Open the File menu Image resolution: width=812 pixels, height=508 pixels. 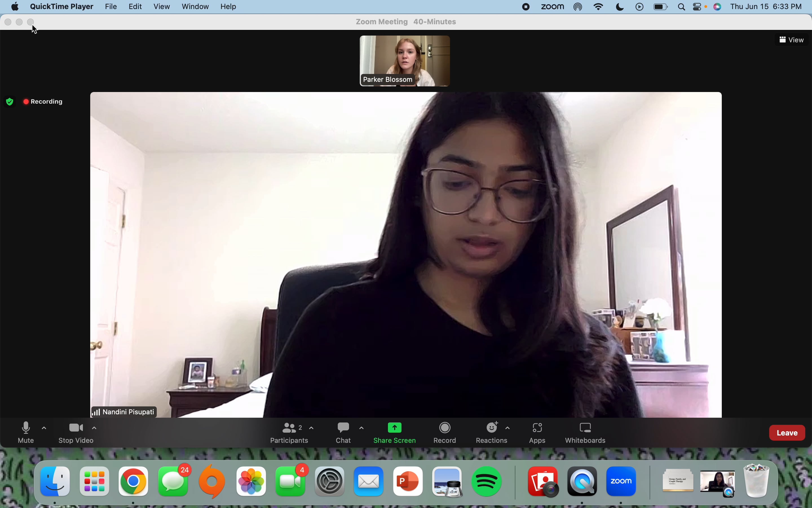(x=111, y=7)
